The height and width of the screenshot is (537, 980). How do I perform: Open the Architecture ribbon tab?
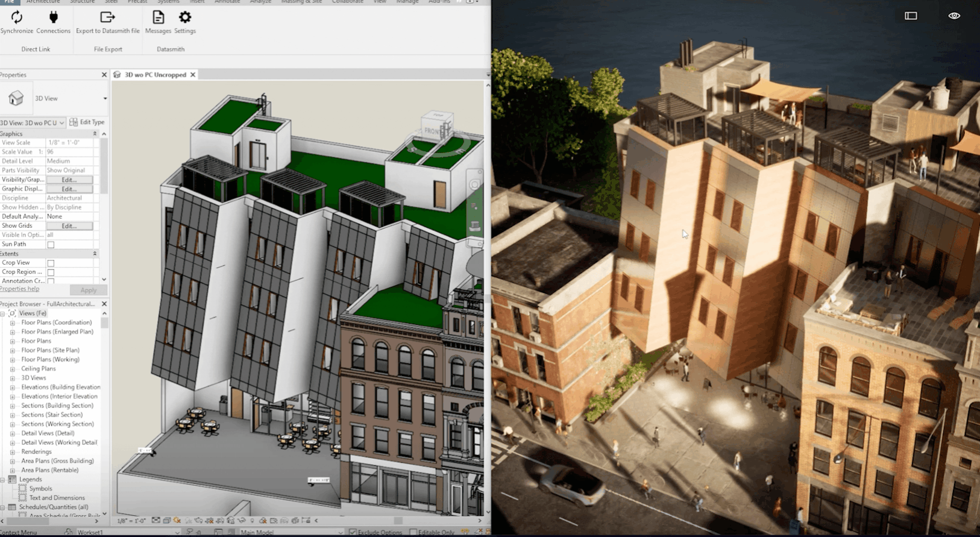43,2
